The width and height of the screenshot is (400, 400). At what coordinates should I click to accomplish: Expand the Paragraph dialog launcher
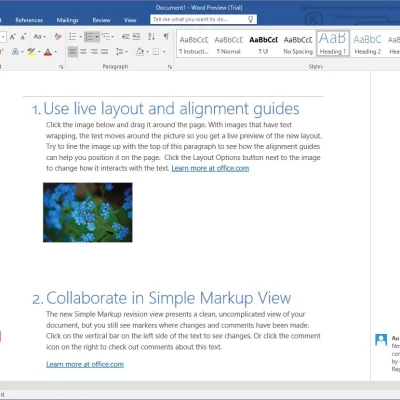pos(170,67)
